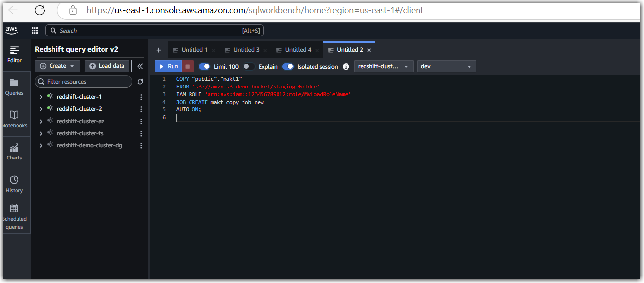The image size is (644, 283).
Task: Close the Untitled 3 tab
Action: point(266,50)
